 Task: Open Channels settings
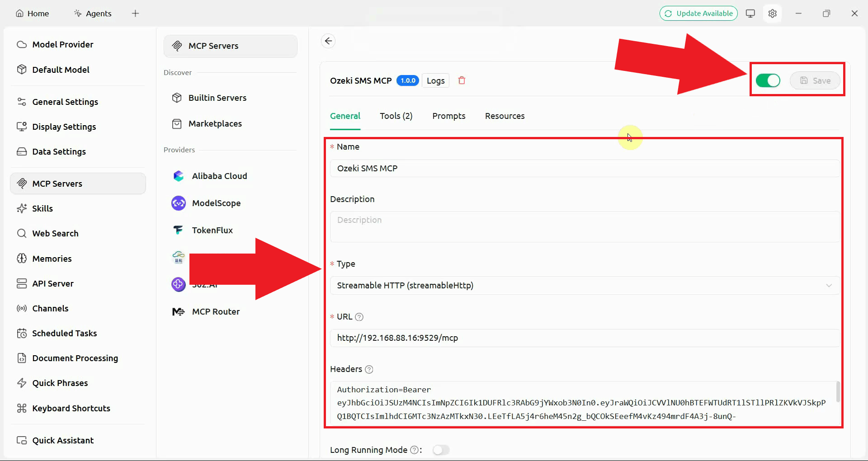tap(78, 308)
